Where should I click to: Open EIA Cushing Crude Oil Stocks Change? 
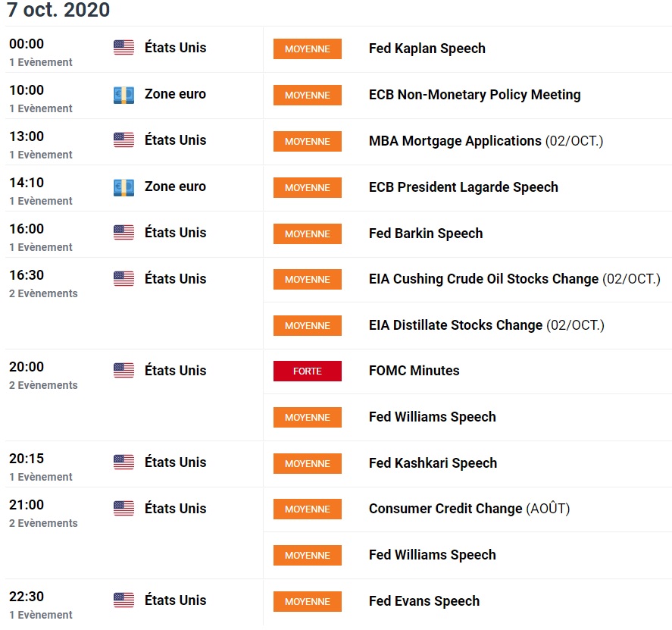coord(483,279)
